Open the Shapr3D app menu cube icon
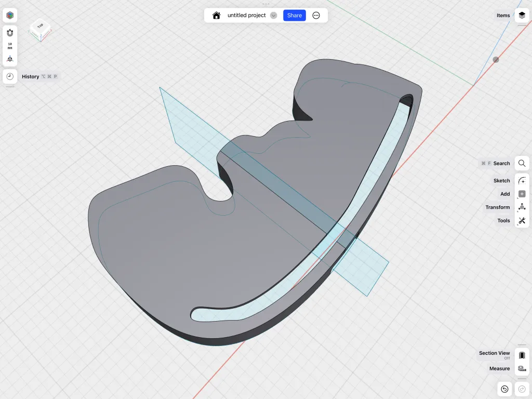The image size is (532, 399). [x=10, y=15]
